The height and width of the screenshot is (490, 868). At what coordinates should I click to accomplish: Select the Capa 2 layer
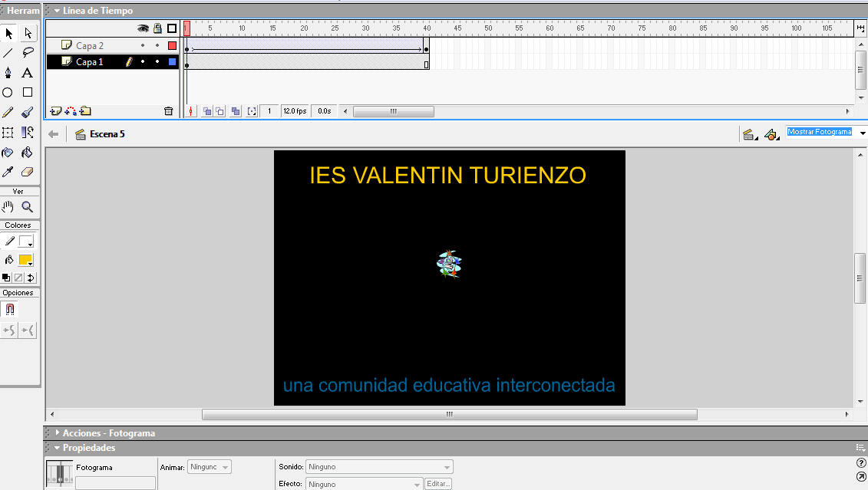coord(90,45)
